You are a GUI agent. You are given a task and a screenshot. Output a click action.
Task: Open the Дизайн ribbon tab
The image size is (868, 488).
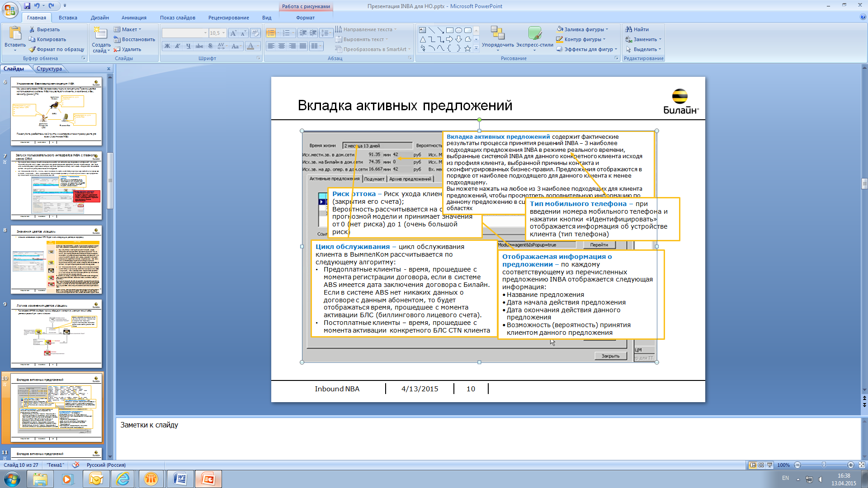[99, 18]
